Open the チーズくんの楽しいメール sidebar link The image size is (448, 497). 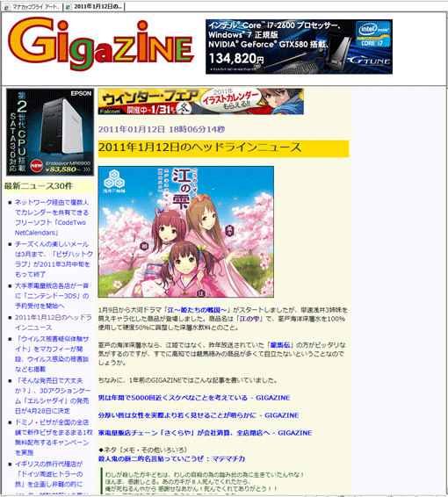pos(54,259)
